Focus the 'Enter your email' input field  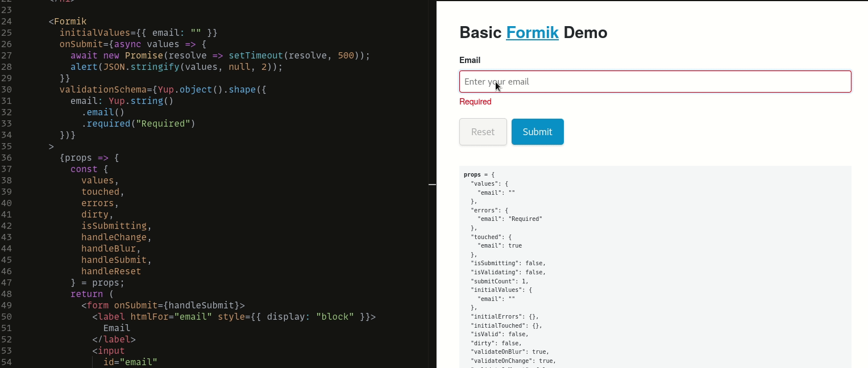(x=655, y=82)
